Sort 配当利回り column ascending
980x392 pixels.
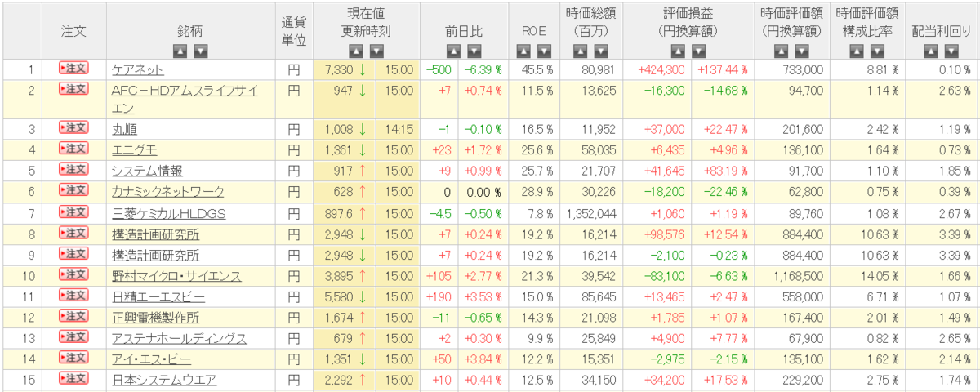point(930,51)
